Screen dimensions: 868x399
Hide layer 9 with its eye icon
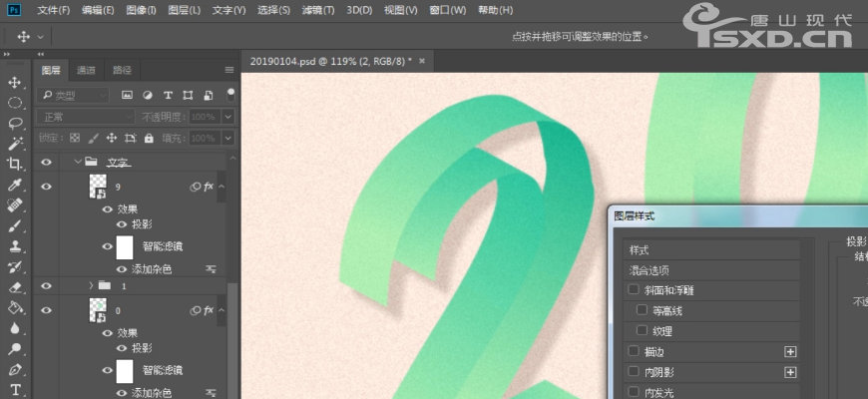coord(45,187)
